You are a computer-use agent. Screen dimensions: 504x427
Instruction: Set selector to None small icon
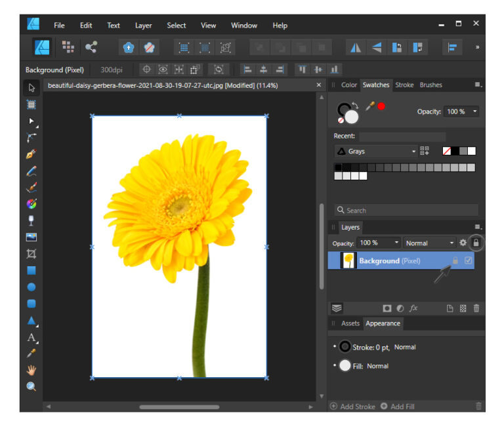(341, 120)
